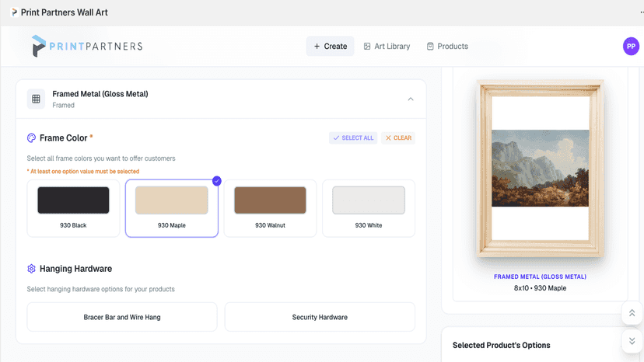Click 'At least one option value must be selected'
Viewport: 644px width, 362px height.
[x=85, y=171]
